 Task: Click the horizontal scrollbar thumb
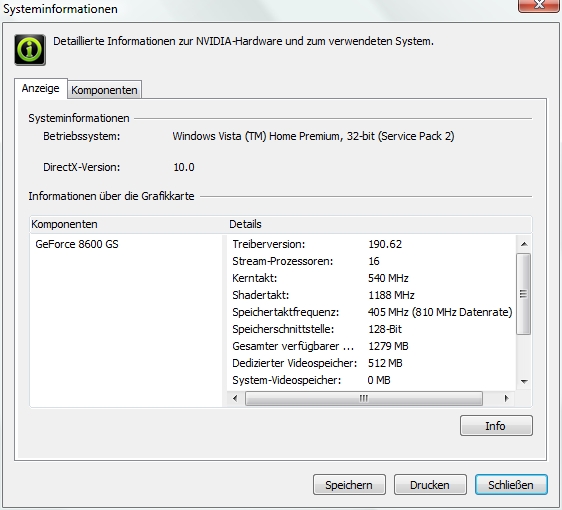[x=364, y=399]
